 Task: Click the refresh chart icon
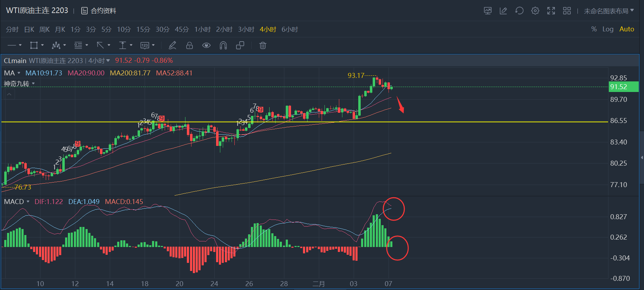[x=519, y=11]
